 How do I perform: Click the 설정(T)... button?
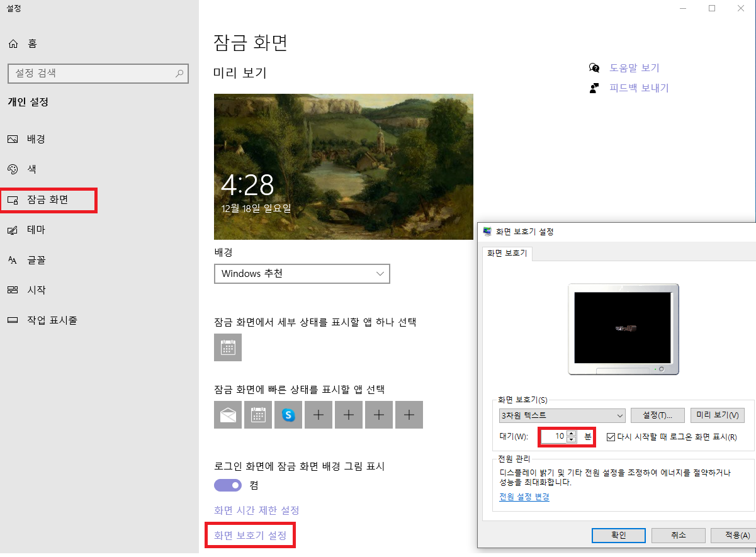[657, 415]
